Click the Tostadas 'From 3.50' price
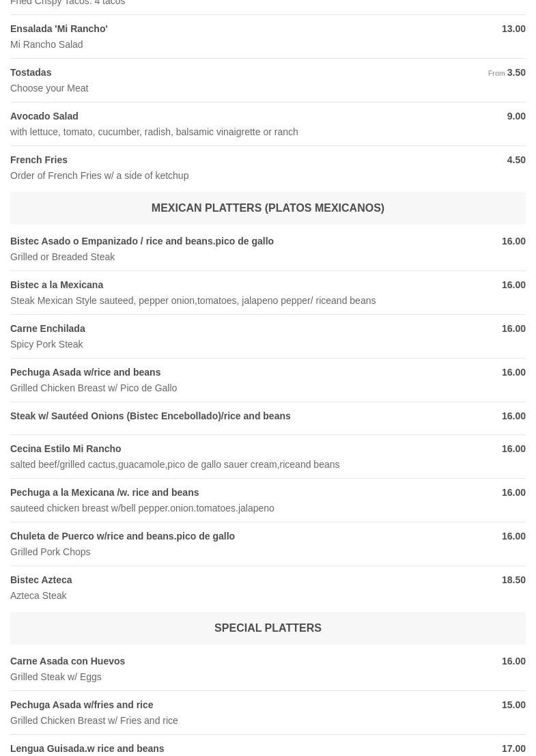 pos(507,72)
